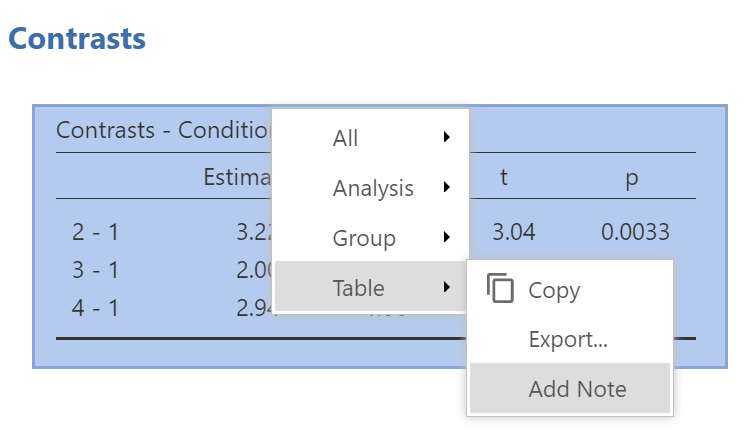This screenshot has height=433, width=754.
Task: Expand arrow next to All
Action: tap(447, 137)
